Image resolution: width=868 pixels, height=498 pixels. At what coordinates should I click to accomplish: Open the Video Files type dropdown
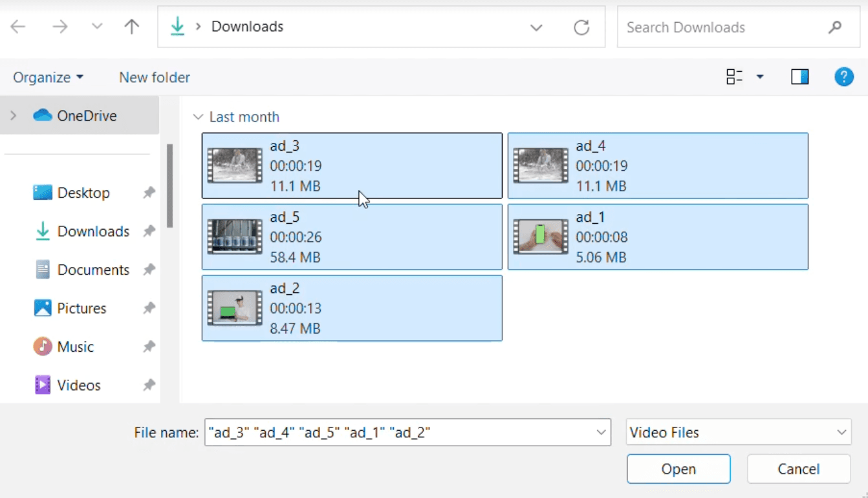[739, 432]
